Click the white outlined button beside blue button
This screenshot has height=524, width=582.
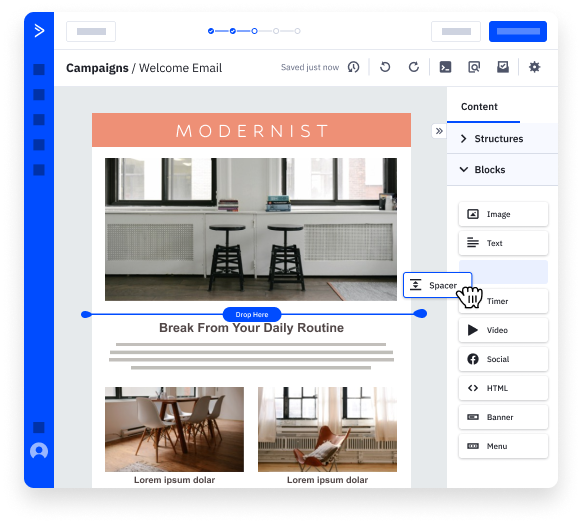click(456, 31)
